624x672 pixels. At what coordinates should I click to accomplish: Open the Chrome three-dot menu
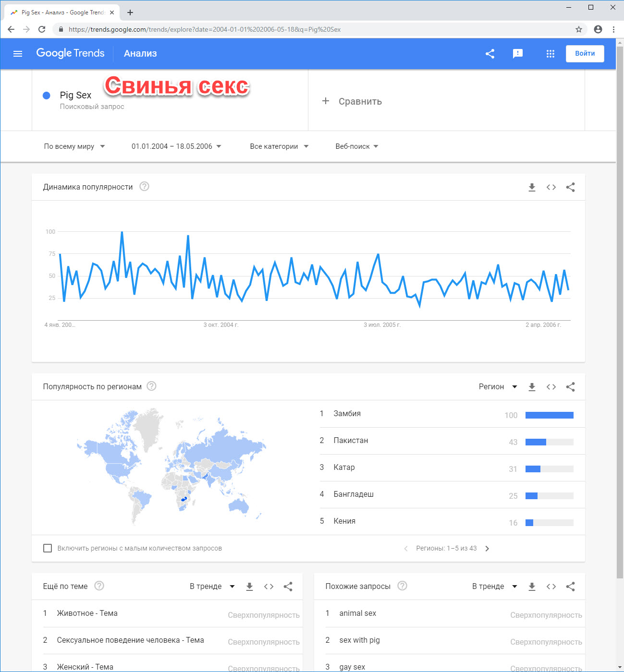[613, 29]
